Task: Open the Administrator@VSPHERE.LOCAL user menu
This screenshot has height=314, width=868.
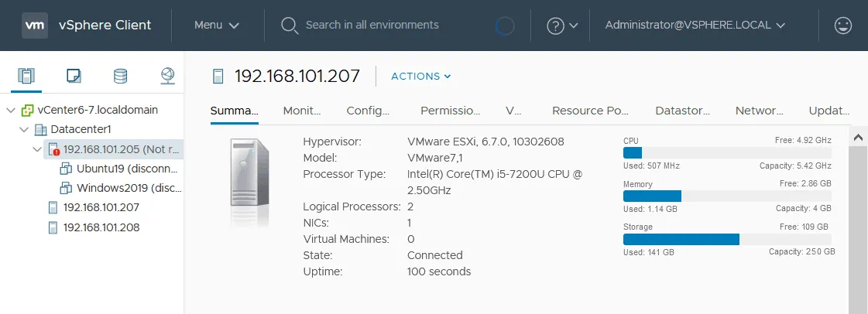Action: coord(695,26)
